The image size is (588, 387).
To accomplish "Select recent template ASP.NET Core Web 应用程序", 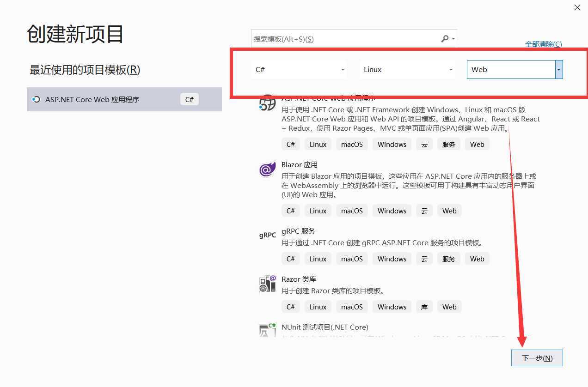I will [x=124, y=99].
